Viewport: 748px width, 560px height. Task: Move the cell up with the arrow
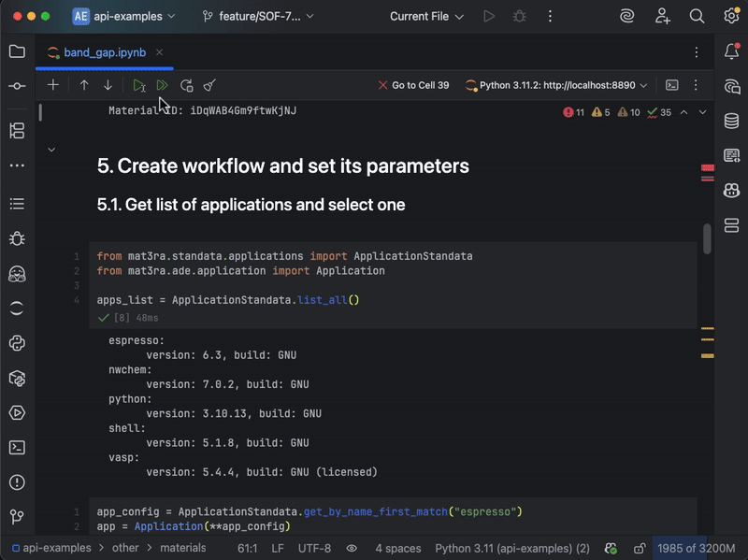click(x=84, y=85)
